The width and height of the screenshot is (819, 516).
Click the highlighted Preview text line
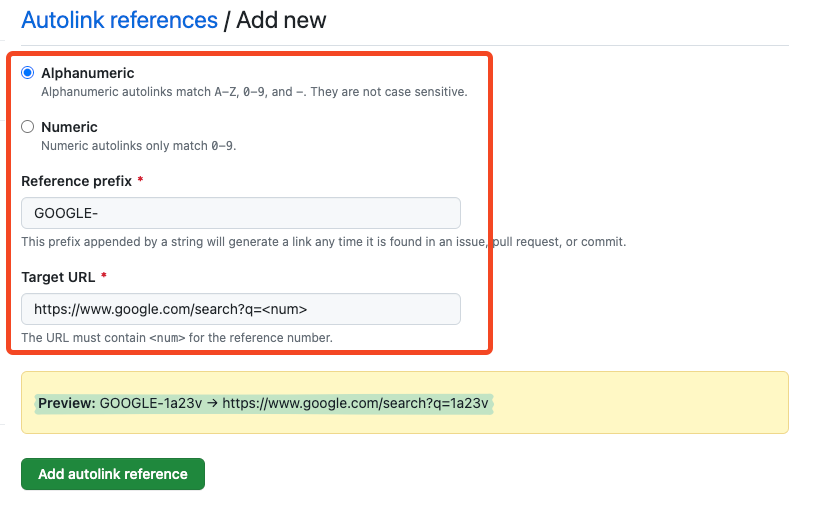(264, 404)
